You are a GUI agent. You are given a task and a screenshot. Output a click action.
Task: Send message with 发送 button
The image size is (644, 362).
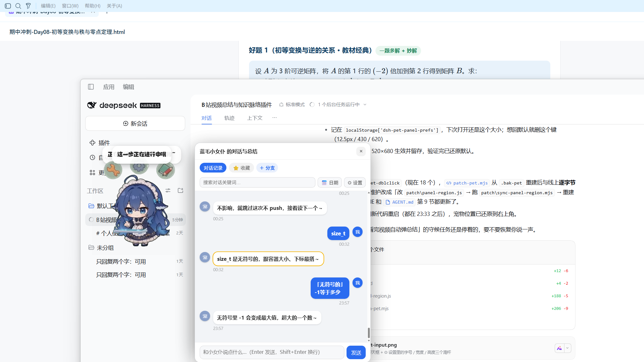click(356, 353)
